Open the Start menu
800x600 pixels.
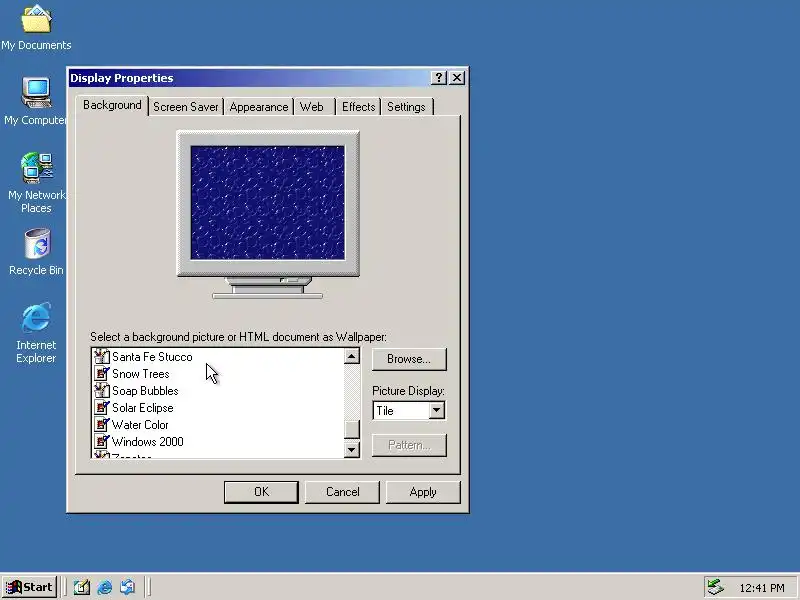(29, 587)
